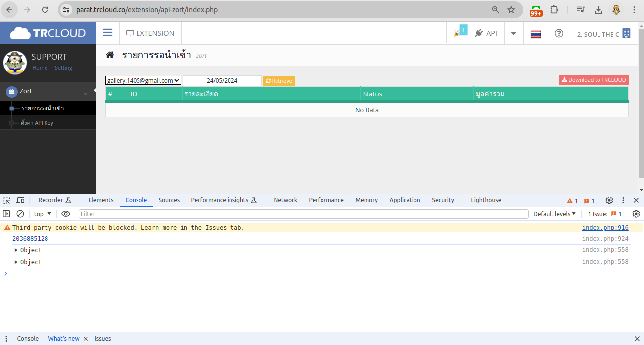Bookmark this page with the star icon
The width and height of the screenshot is (644, 345).
coord(511,10)
